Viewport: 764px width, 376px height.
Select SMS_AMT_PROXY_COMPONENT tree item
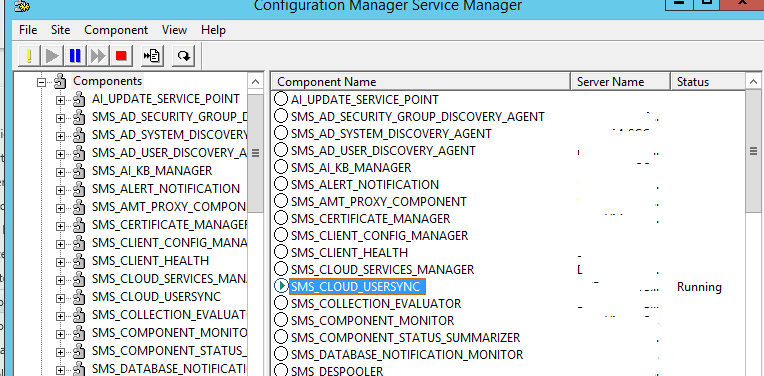point(169,207)
